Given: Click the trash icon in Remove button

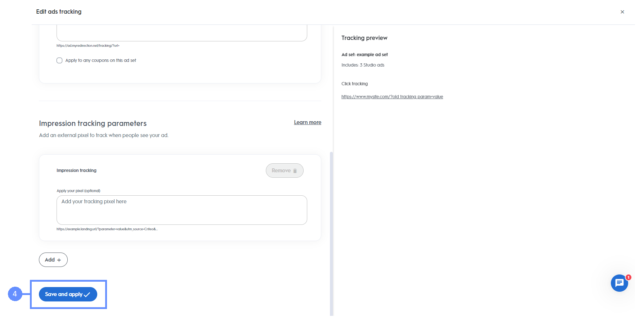Looking at the screenshot, I should [295, 171].
